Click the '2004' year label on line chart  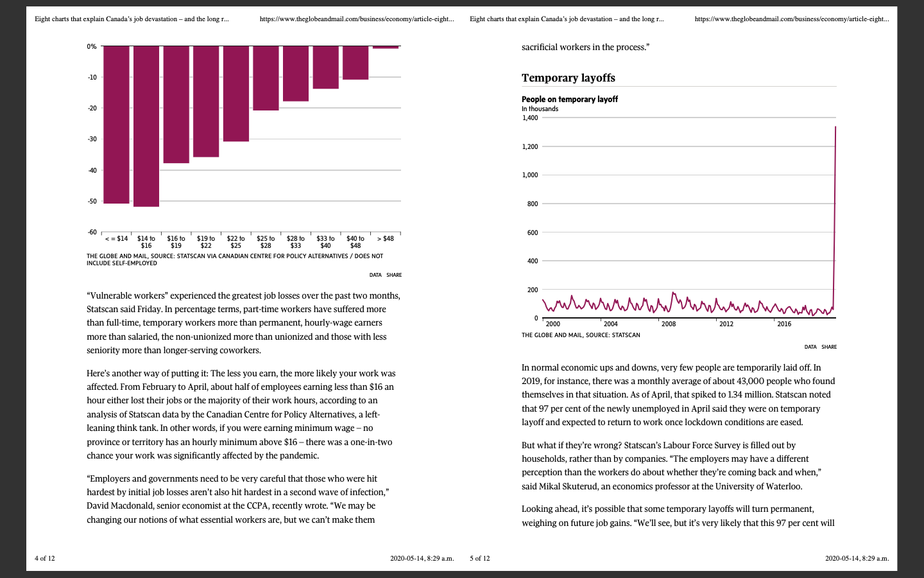pyautogui.click(x=611, y=324)
